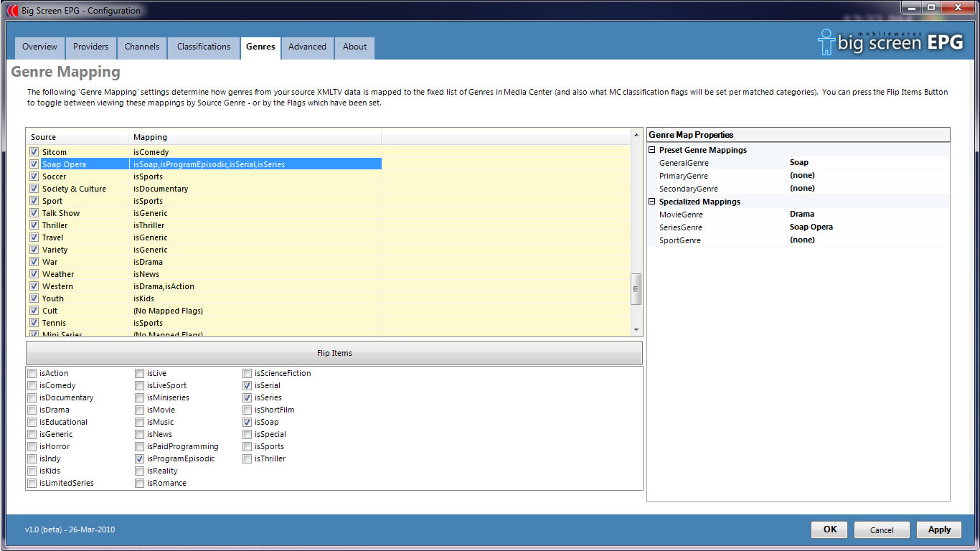Click the window maximize button
Image resolution: width=980 pixels, height=551 pixels.
click(930, 7)
